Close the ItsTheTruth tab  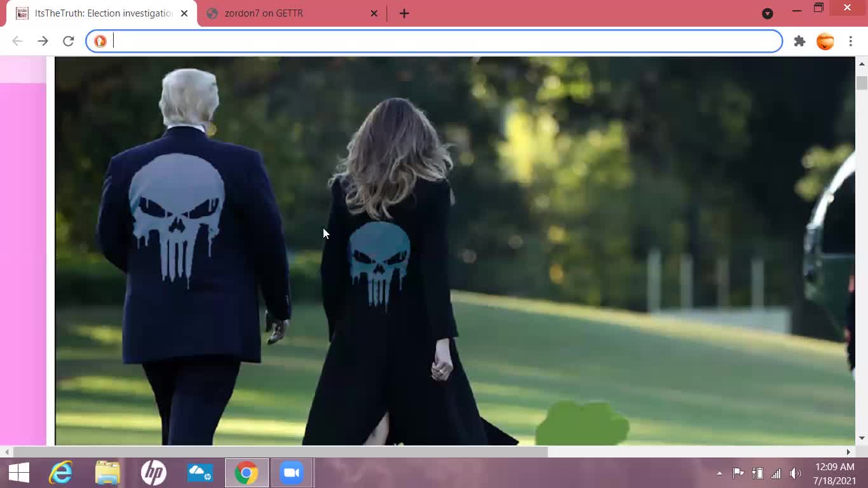click(184, 13)
